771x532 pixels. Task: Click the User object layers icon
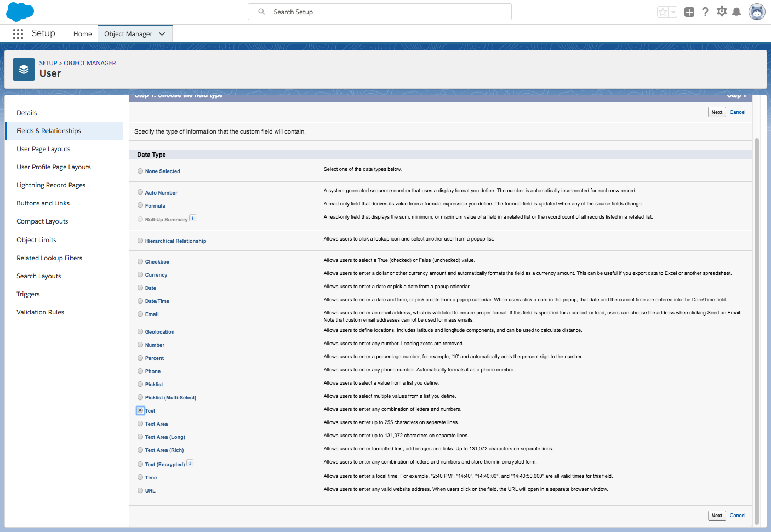[24, 70]
